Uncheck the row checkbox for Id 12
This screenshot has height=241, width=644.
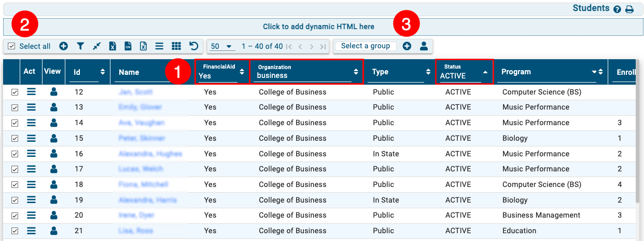pyautogui.click(x=15, y=92)
